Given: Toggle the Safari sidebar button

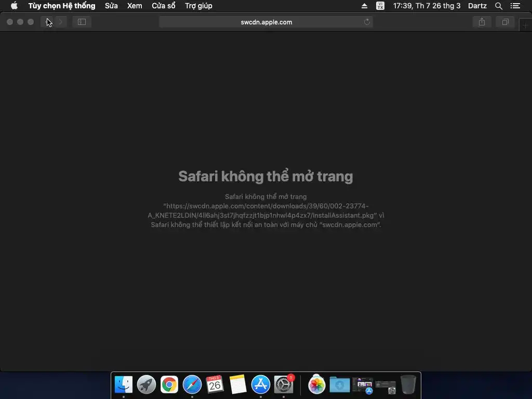Looking at the screenshot, I should 82,22.
